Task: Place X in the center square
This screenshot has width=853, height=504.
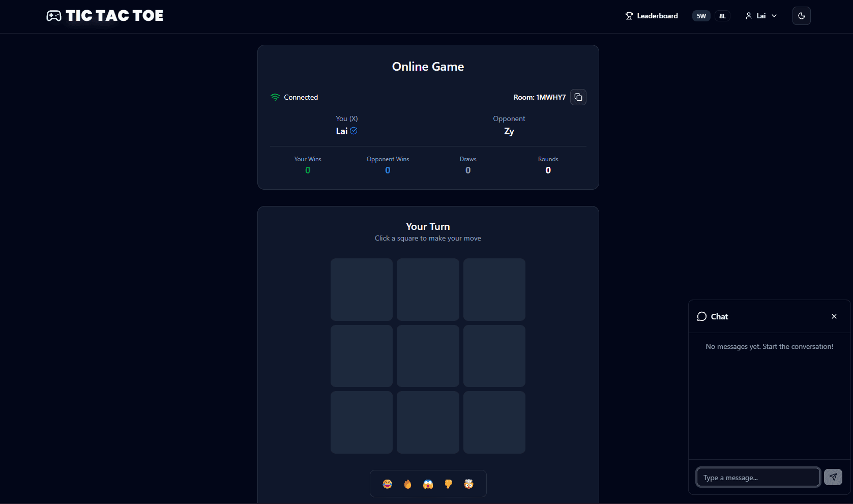Action: point(428,356)
